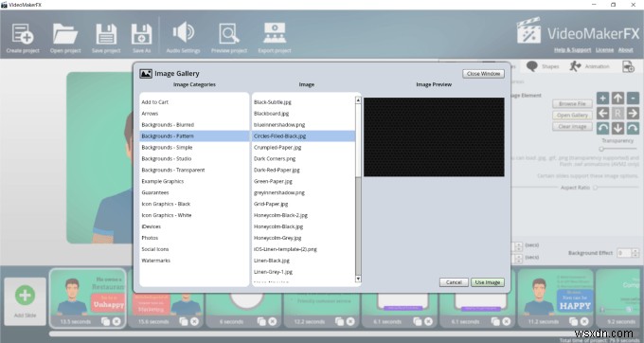Click the right arrow move button

(x=633, y=113)
